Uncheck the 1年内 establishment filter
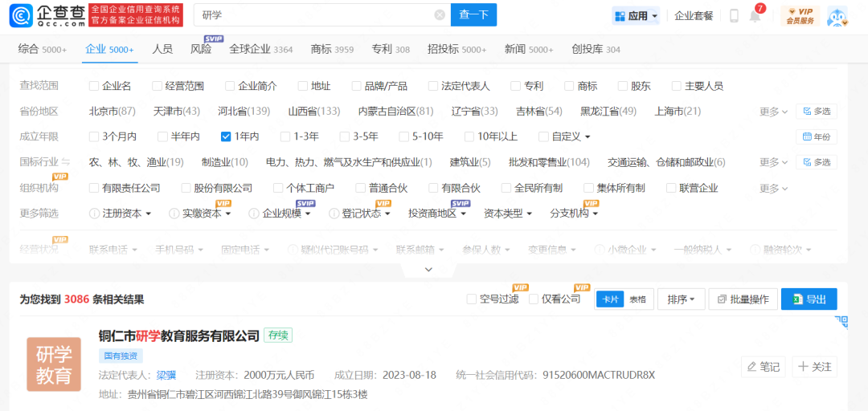 (x=226, y=136)
